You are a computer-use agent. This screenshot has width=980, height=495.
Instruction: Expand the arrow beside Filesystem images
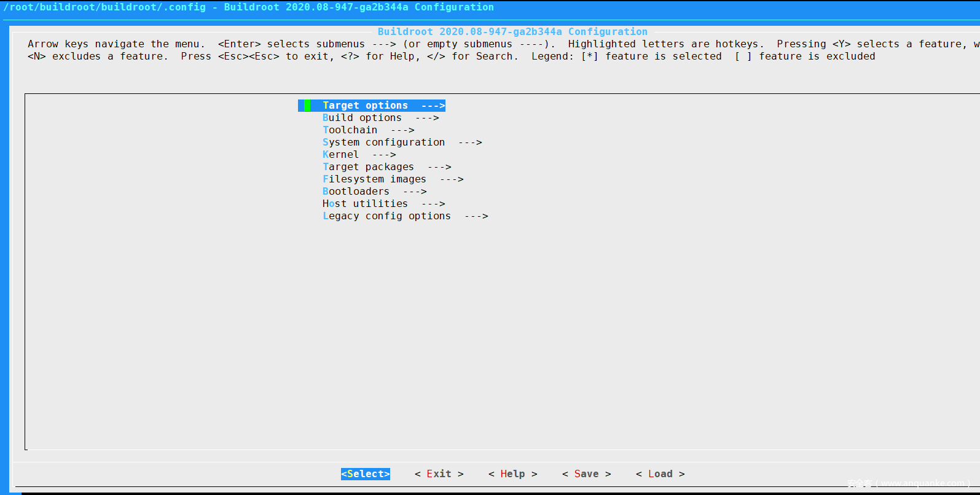[452, 179]
